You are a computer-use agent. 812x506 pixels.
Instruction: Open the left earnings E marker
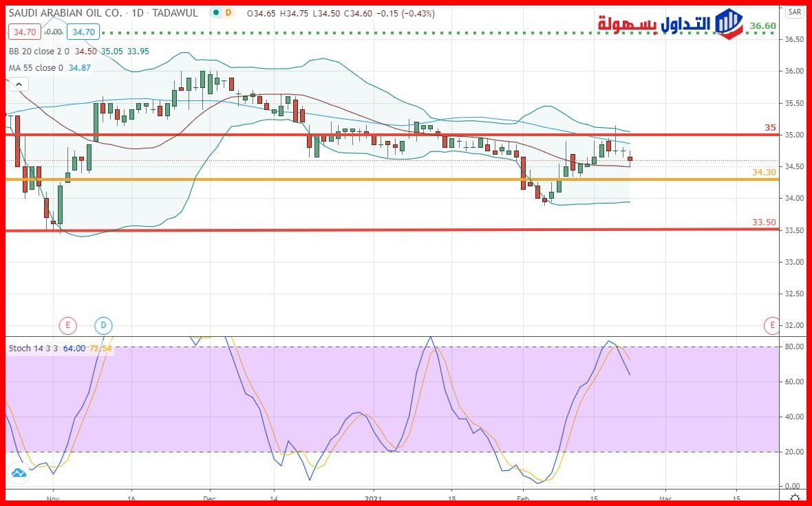[x=67, y=325]
